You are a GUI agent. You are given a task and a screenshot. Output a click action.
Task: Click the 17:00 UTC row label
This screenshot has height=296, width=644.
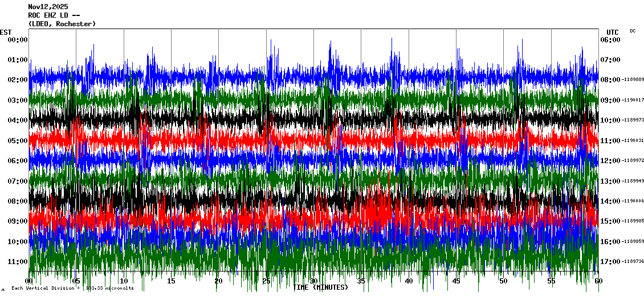point(610,262)
